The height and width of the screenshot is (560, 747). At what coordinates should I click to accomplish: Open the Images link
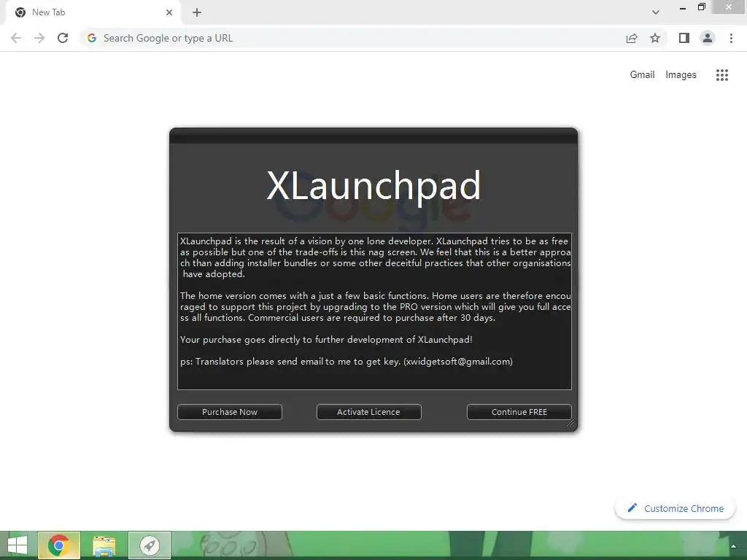pos(681,75)
